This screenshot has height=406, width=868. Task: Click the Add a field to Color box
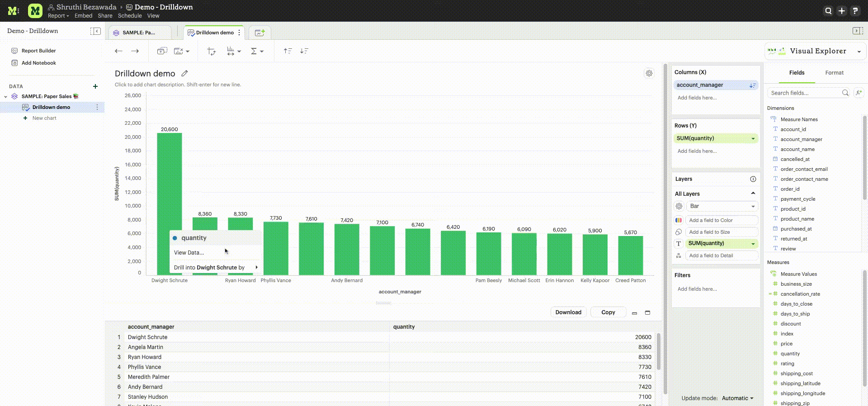pyautogui.click(x=722, y=220)
